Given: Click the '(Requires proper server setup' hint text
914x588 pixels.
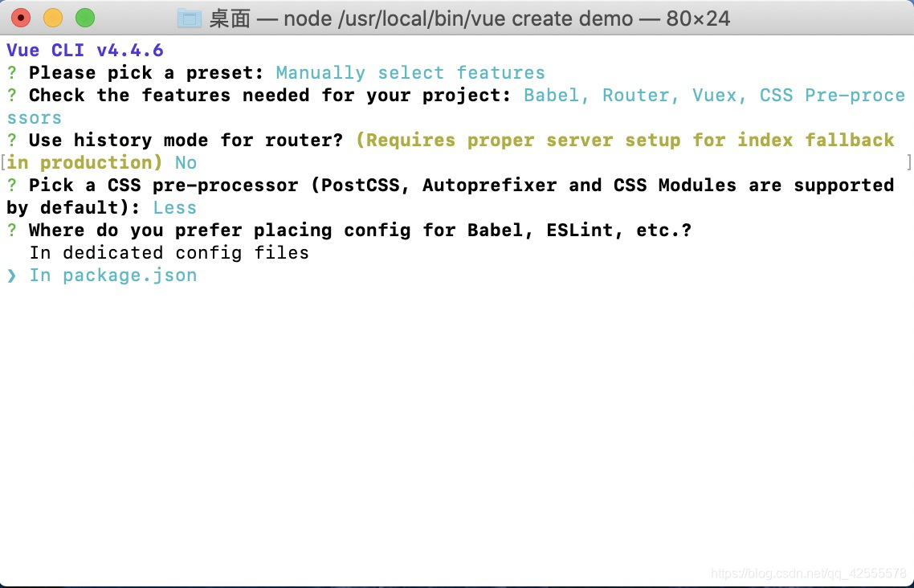Looking at the screenshot, I should pos(518,141).
